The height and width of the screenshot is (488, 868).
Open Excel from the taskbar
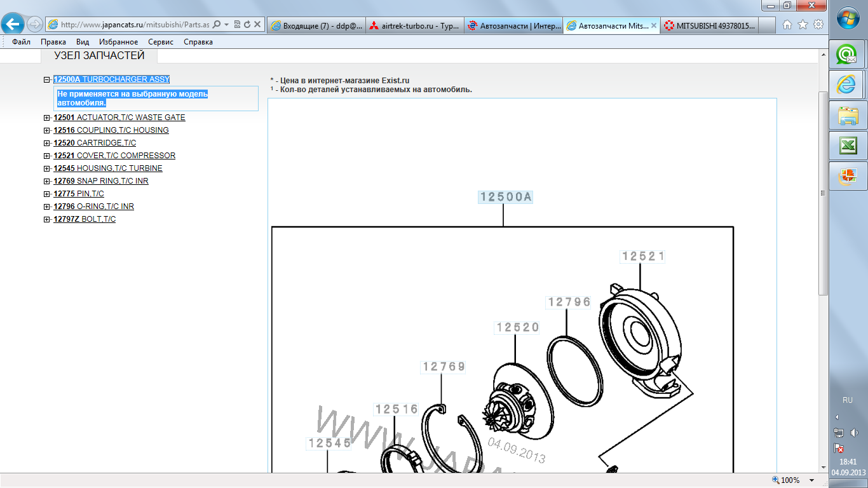tap(848, 146)
